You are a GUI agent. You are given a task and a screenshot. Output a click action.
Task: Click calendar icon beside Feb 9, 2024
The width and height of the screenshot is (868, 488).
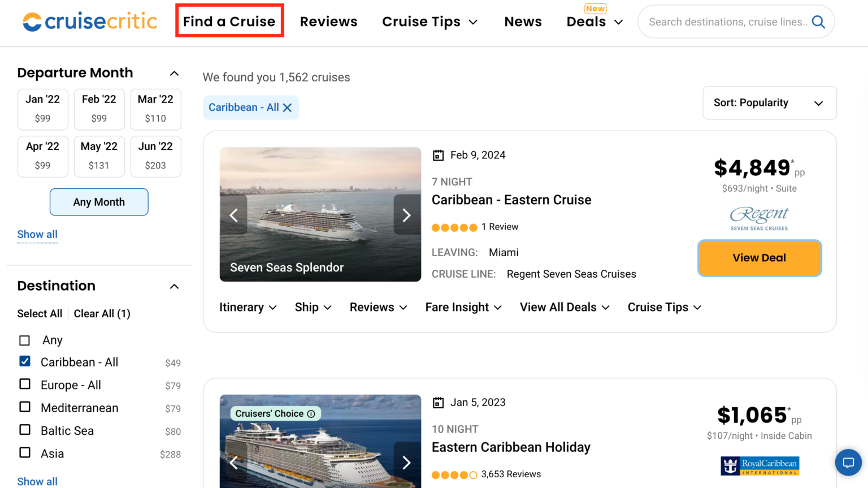[438, 156]
